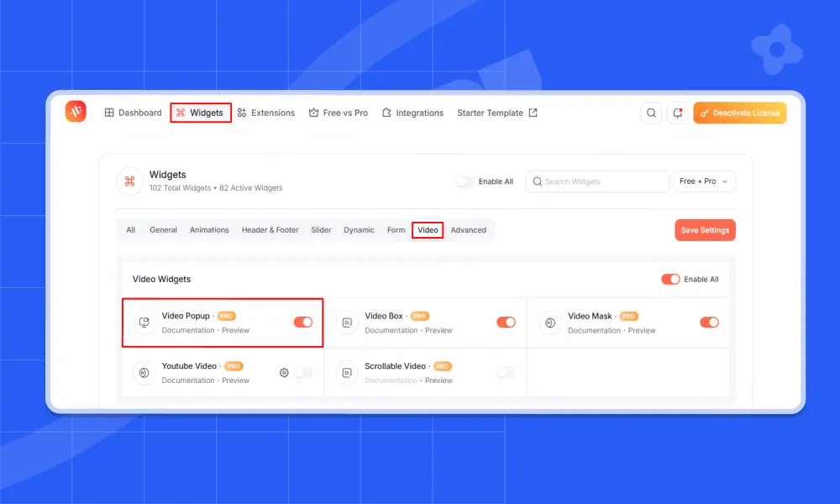Select the Advanced filter tab
The image size is (840, 504).
click(468, 230)
